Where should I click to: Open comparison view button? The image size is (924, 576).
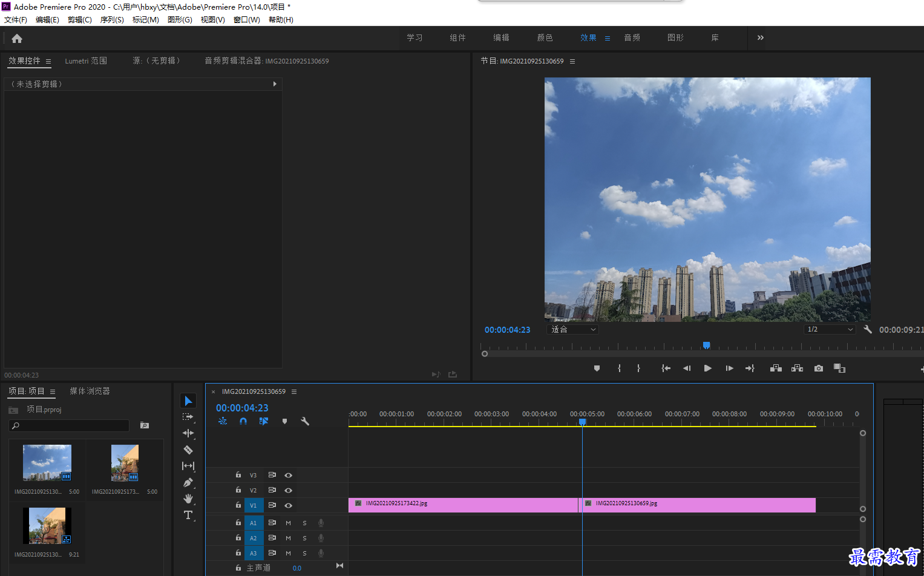click(839, 368)
